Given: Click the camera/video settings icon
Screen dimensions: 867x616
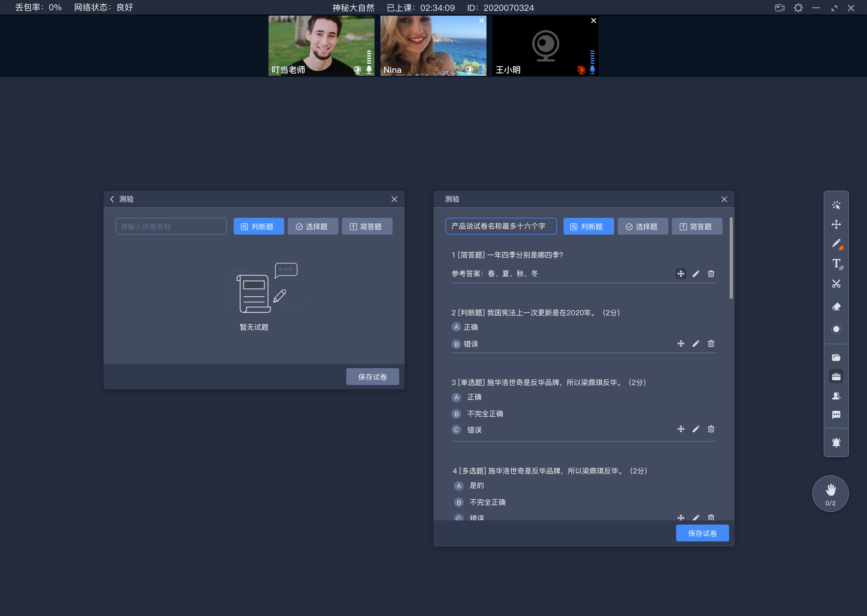Looking at the screenshot, I should [x=779, y=7].
